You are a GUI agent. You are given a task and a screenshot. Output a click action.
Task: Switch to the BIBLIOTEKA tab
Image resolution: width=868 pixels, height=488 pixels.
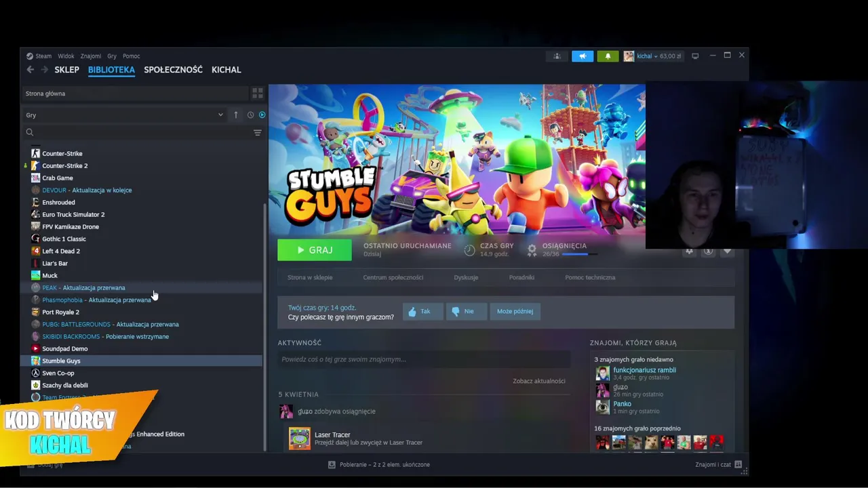(111, 70)
